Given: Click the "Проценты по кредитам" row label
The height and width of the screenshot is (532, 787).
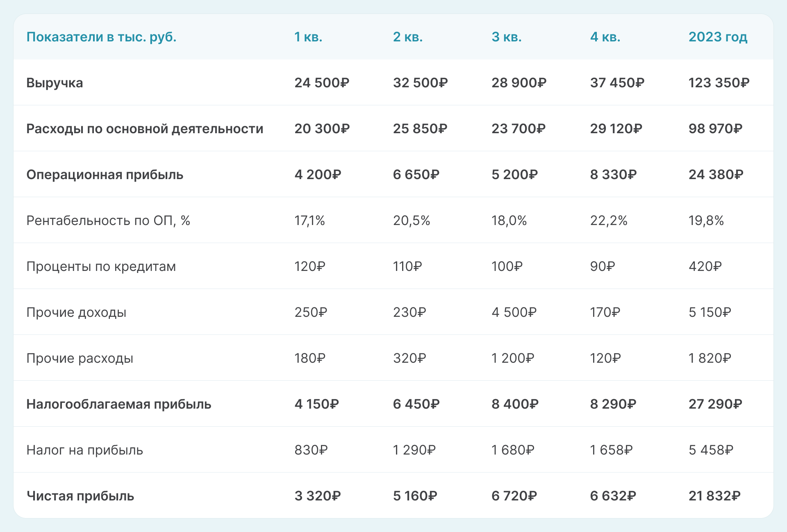Looking at the screenshot, I should [x=101, y=266].
